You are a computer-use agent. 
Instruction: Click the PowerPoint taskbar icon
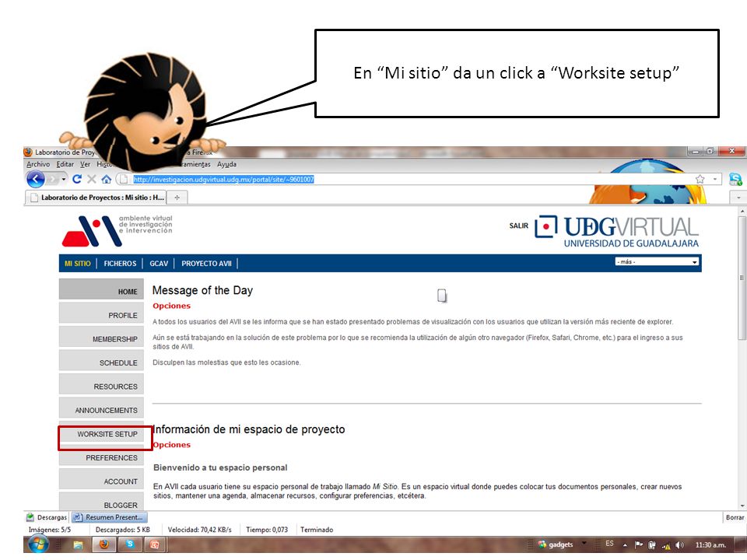pyautogui.click(x=154, y=544)
